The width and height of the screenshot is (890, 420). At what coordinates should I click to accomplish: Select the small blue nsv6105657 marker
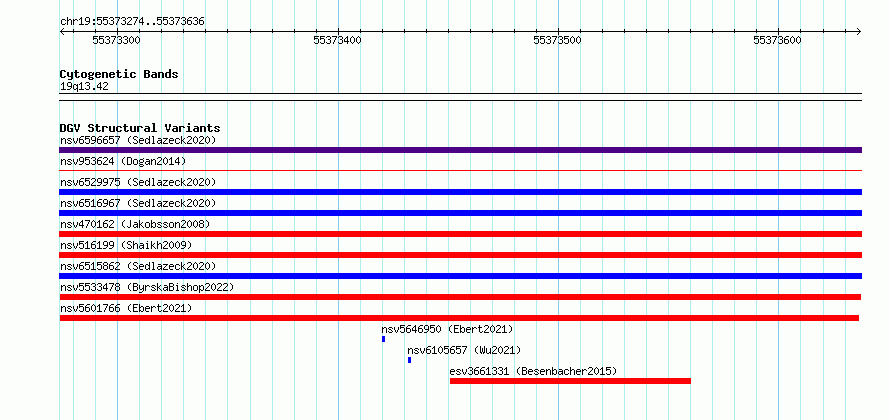click(409, 360)
